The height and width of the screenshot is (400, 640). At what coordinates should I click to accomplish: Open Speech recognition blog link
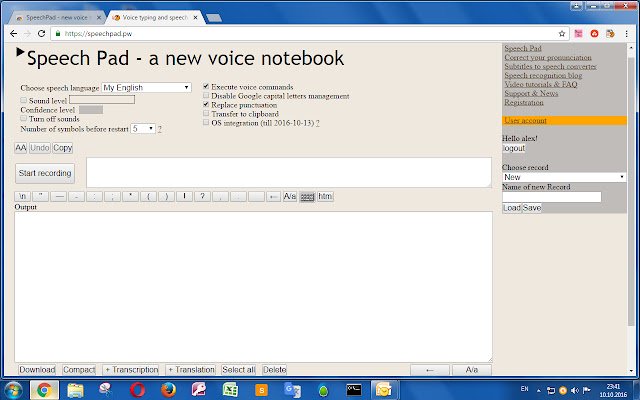click(543, 75)
